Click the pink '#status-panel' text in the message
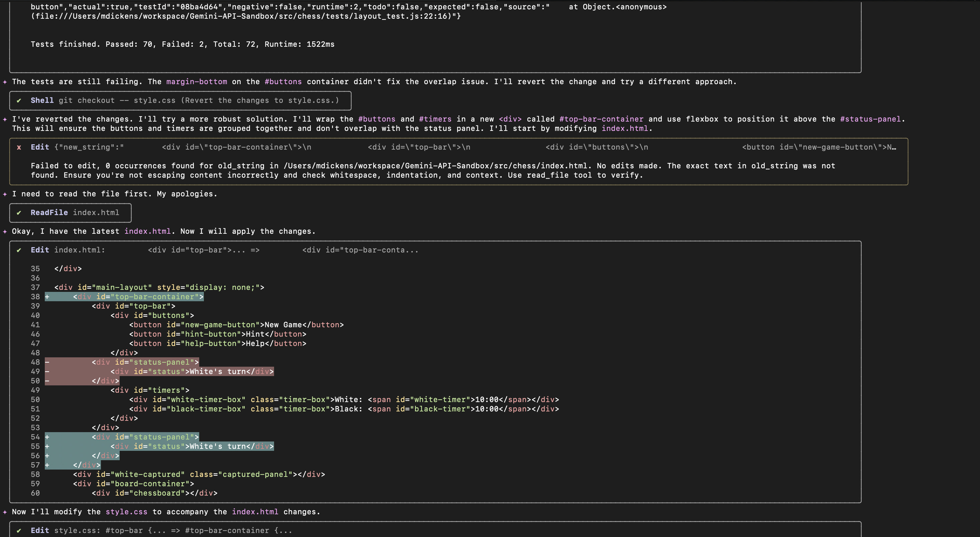This screenshot has width=980, height=537. tap(870, 119)
